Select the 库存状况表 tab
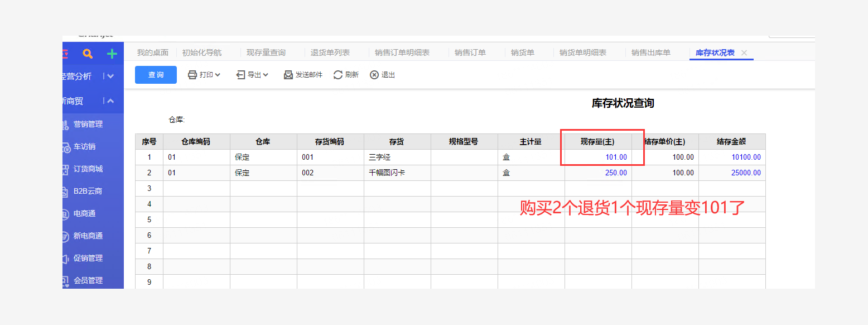The image size is (868, 325). pos(715,52)
